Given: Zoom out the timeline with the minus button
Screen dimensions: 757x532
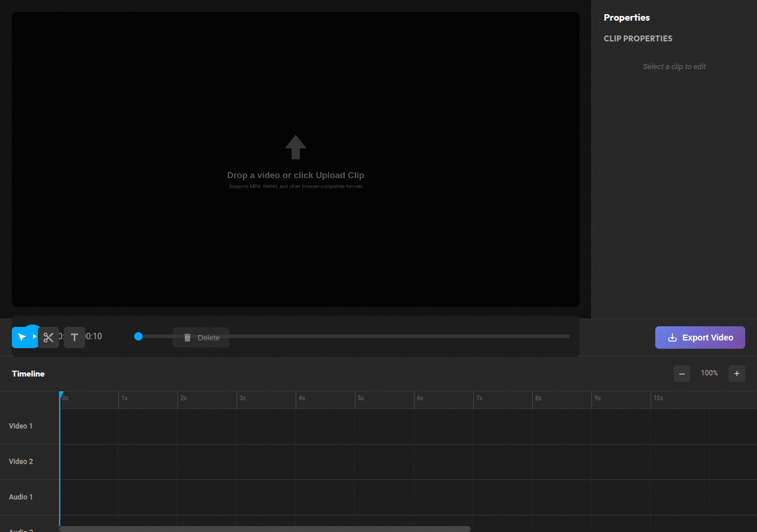Looking at the screenshot, I should tap(682, 373).
